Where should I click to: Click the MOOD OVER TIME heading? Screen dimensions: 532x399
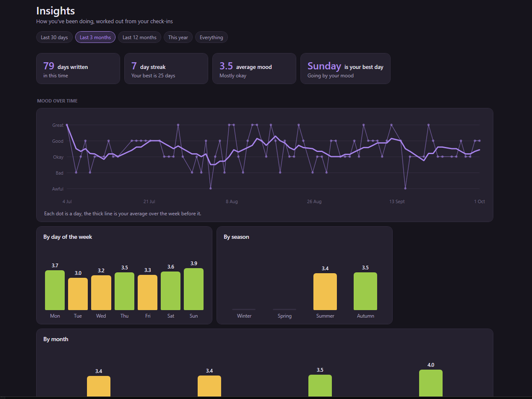coord(57,101)
